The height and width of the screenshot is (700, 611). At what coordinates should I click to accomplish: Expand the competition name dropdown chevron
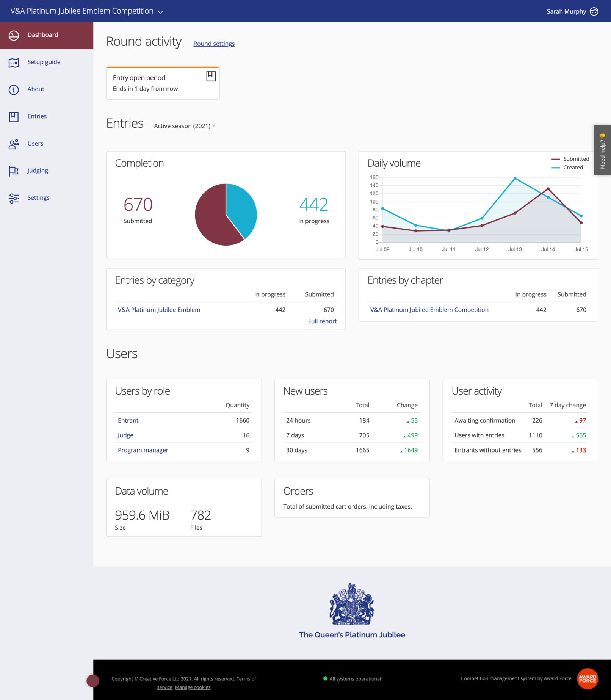point(160,12)
